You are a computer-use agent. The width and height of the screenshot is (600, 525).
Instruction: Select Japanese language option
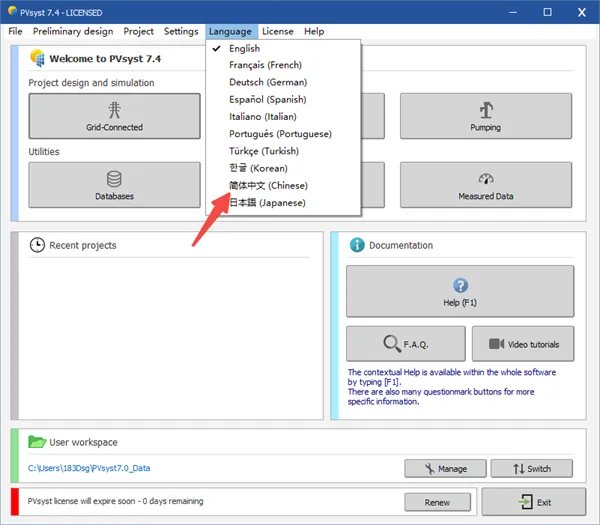tap(283, 203)
